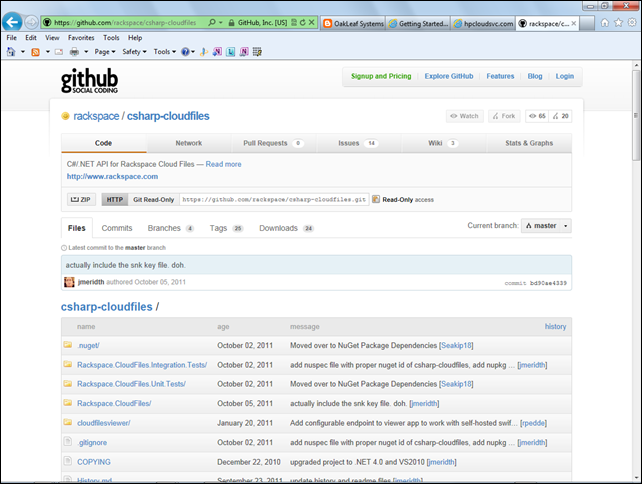
Task: Click the last grid toolbar icon
Action: pos(257,52)
